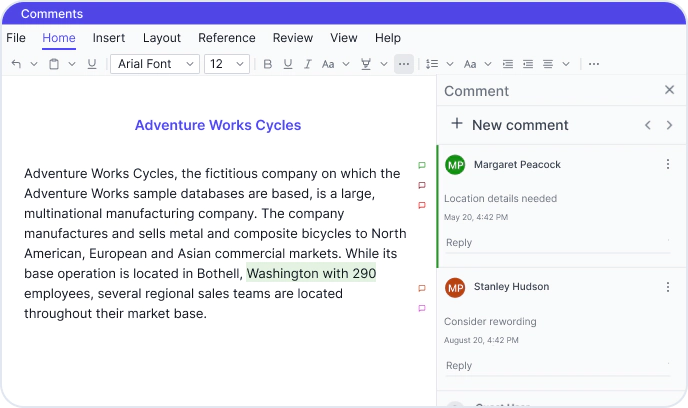Viewport: 688px width, 408px height.
Task: Click the highlighted more options ellipsis button
Action: tap(404, 64)
